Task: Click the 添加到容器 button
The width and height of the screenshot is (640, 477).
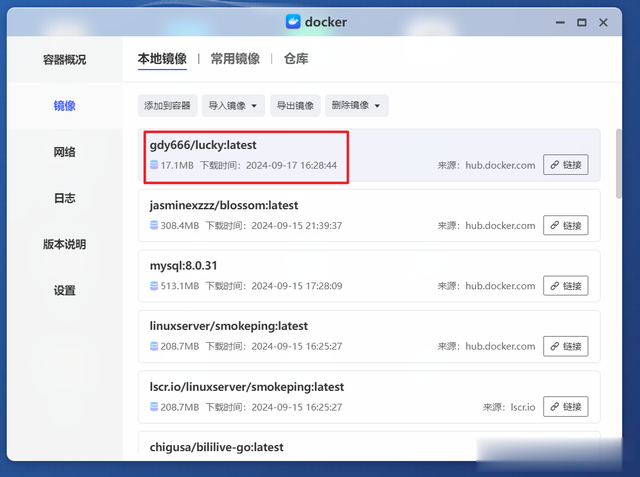Action: click(x=167, y=106)
